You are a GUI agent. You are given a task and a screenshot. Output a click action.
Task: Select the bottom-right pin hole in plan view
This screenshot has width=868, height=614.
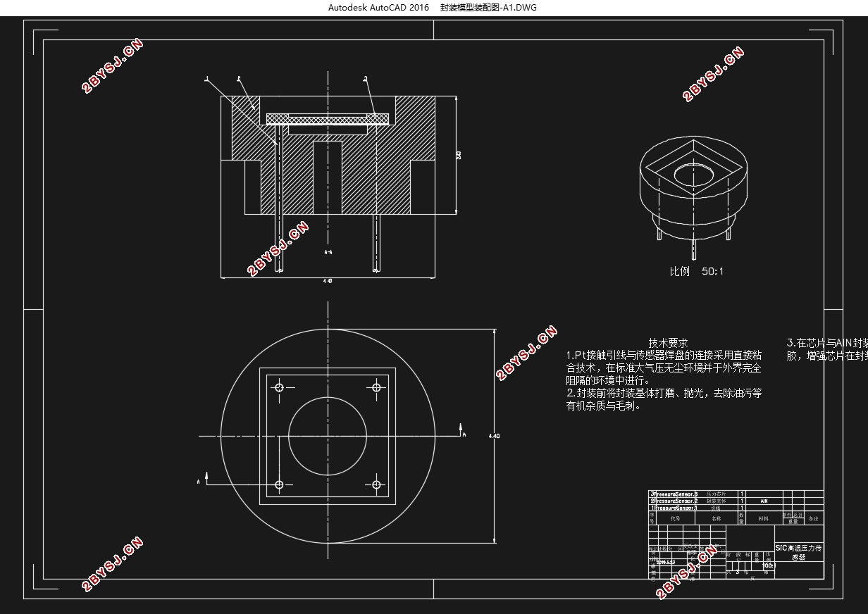click(x=376, y=484)
